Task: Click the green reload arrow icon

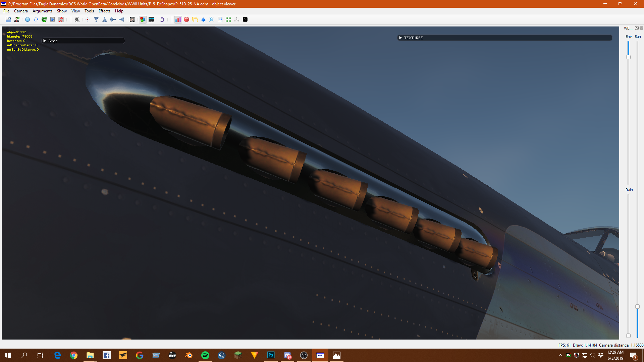Action: click(44, 19)
